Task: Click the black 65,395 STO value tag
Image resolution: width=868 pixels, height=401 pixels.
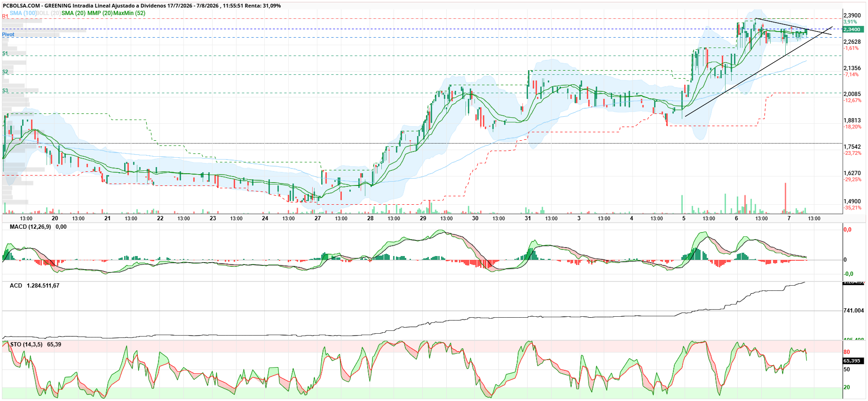Action: 852,361
